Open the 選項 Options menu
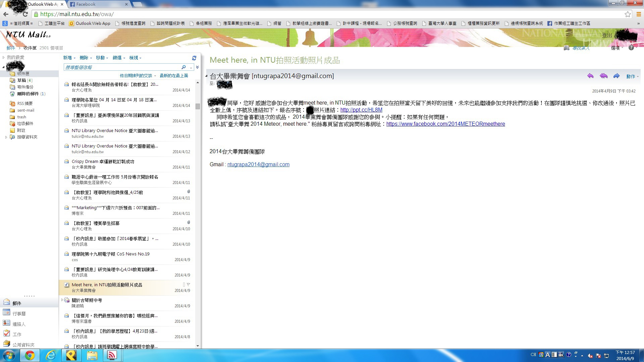Screen dimensions: 644x362 point(616,48)
